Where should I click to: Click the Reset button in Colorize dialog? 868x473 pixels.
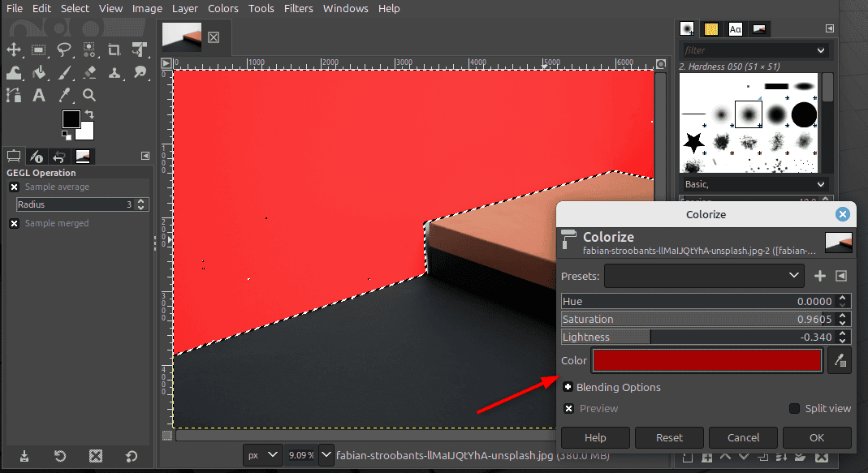669,437
